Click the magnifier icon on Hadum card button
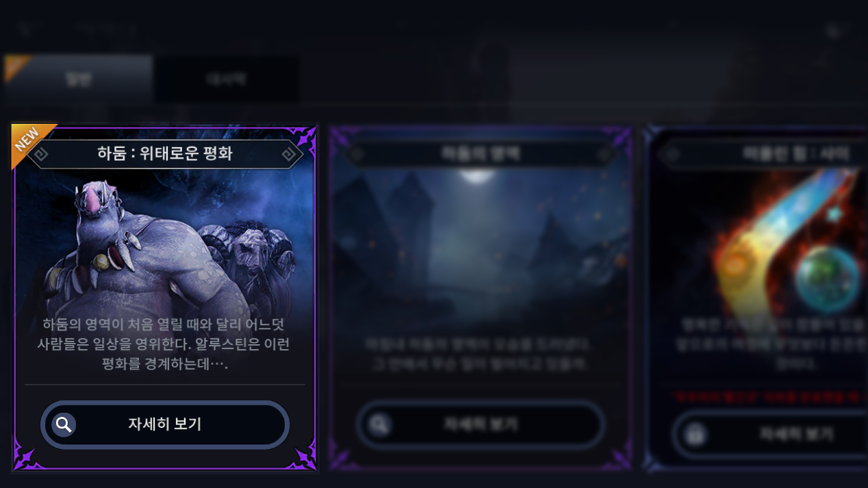Screen dimensions: 868x488 click(64, 425)
